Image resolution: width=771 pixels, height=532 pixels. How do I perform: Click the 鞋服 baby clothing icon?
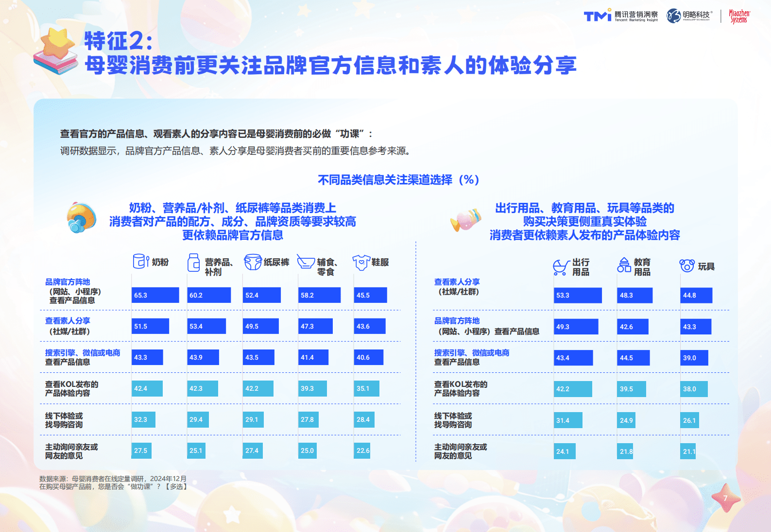pyautogui.click(x=361, y=262)
